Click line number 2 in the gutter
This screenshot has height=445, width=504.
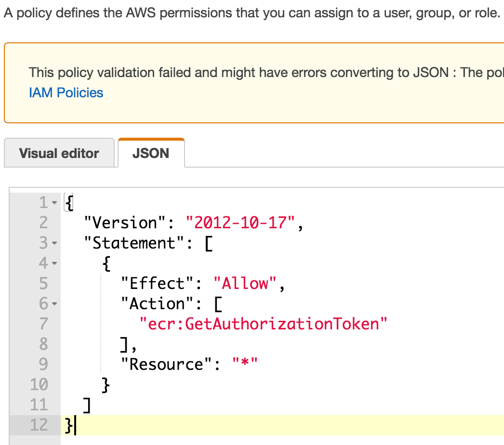point(43,222)
